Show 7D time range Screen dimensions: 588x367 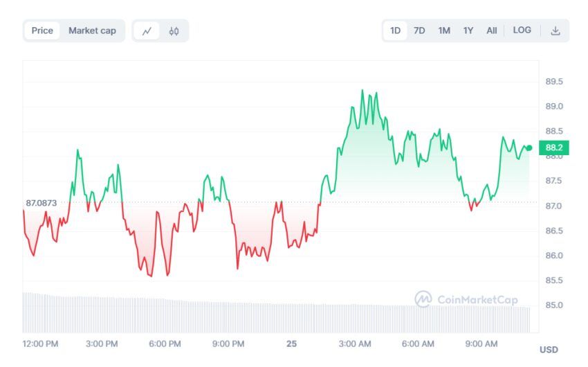coord(419,30)
